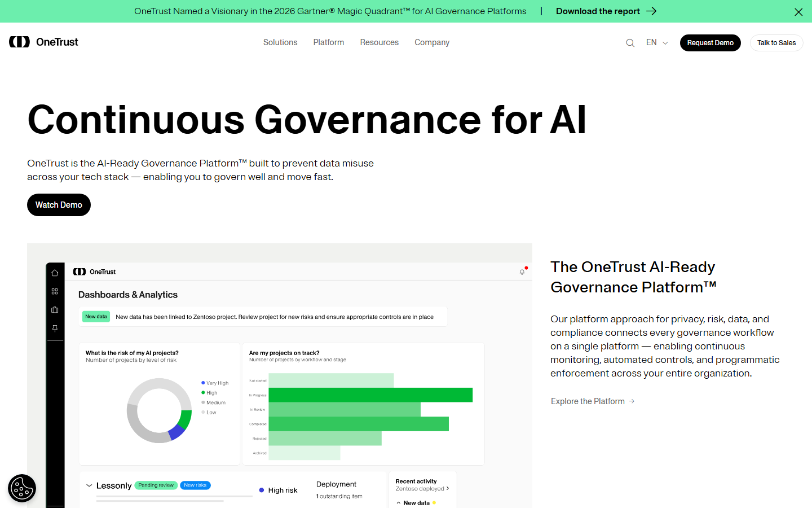Viewport: 812px width, 508px height.
Task: Click the New data tag in notice
Action: coord(96,317)
